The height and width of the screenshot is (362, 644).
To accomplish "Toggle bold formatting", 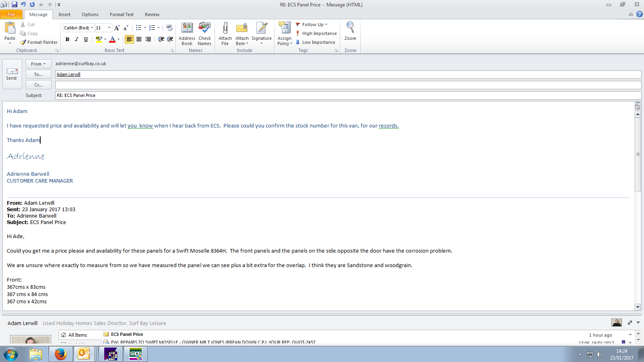I will click(x=67, y=39).
